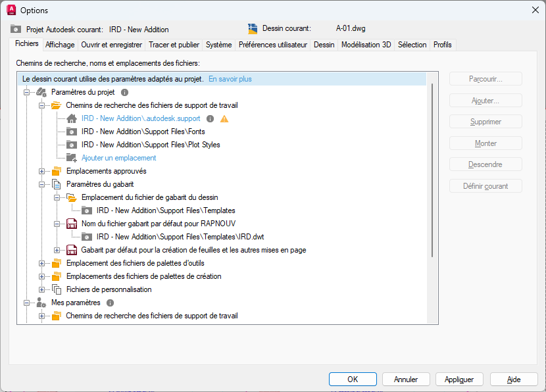This screenshot has width=546, height=392.
Task: Click the folder icon of Support Files\Plot Styles
Action: (x=72, y=145)
